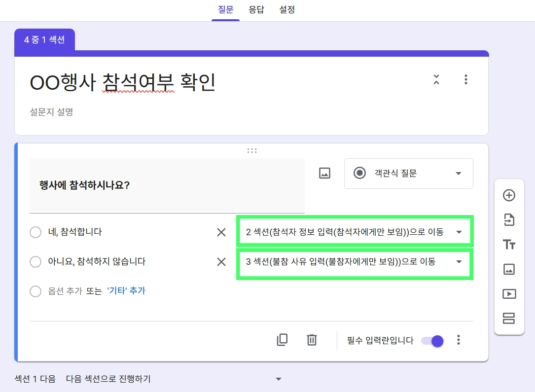Add title and description via Tt icon
Viewport: 535px width, 392px height.
tap(509, 245)
